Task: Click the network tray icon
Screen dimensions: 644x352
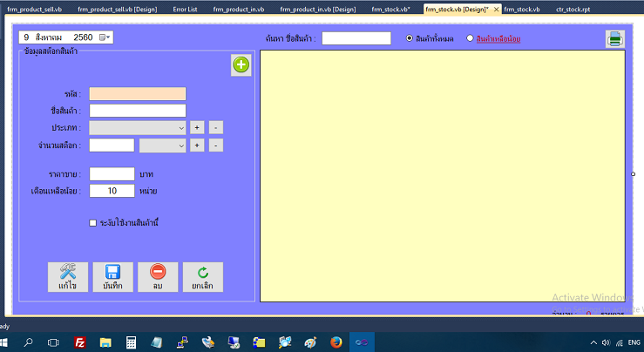Action: (x=620, y=342)
